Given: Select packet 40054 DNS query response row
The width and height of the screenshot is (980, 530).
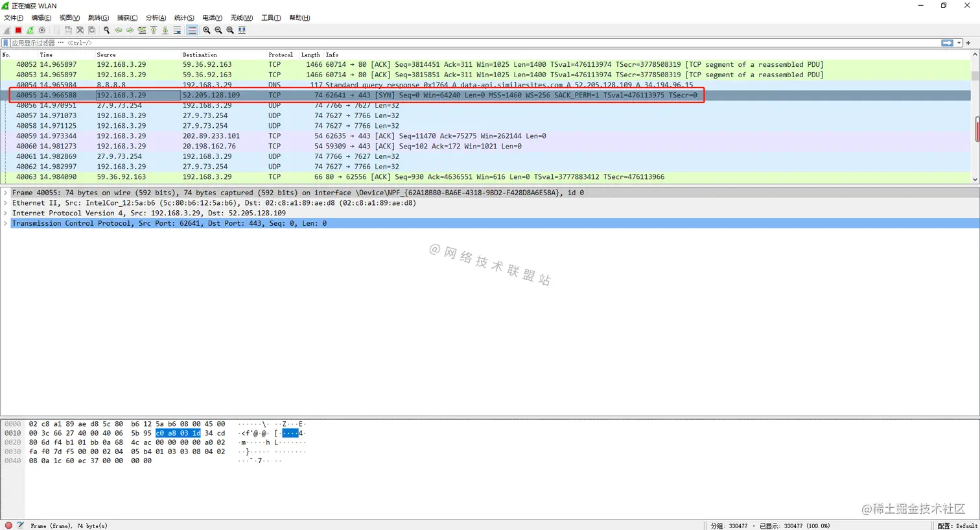Looking at the screenshot, I should pyautogui.click(x=485, y=85).
